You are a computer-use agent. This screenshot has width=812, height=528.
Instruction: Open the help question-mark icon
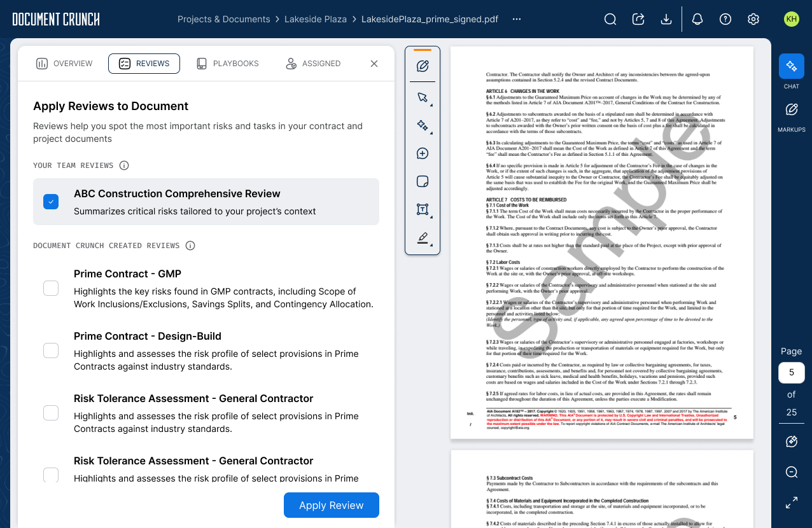725,19
